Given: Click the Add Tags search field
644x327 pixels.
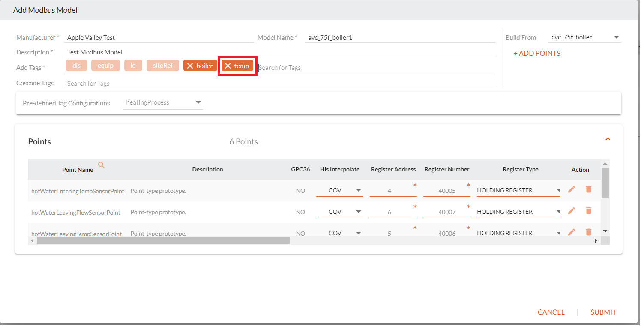Looking at the screenshot, I should click(x=376, y=68).
